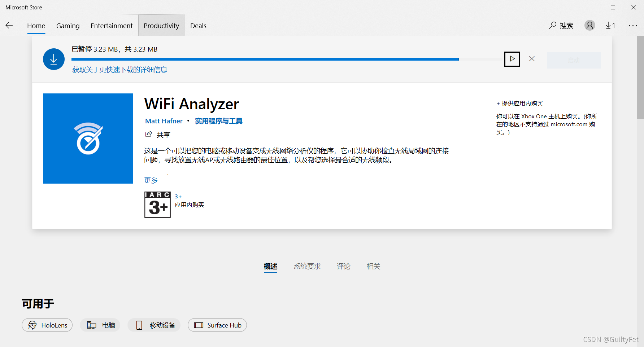Open the 评论 reviews tab
This screenshot has width=644, height=347.
tap(344, 266)
